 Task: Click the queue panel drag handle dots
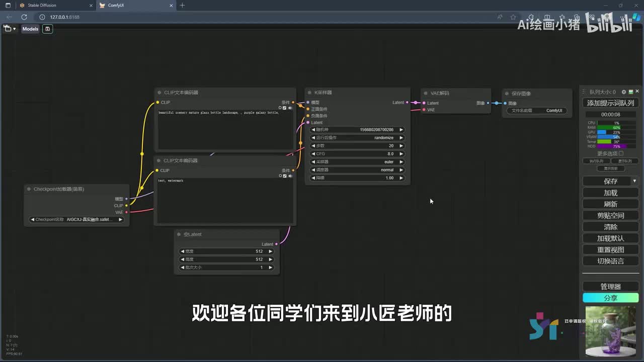point(584,92)
